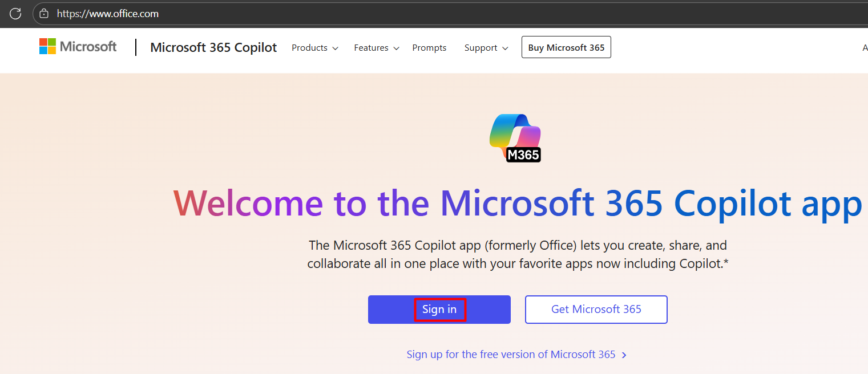Click the blue Sign in button
Screen dimensions: 868x374
click(439, 310)
